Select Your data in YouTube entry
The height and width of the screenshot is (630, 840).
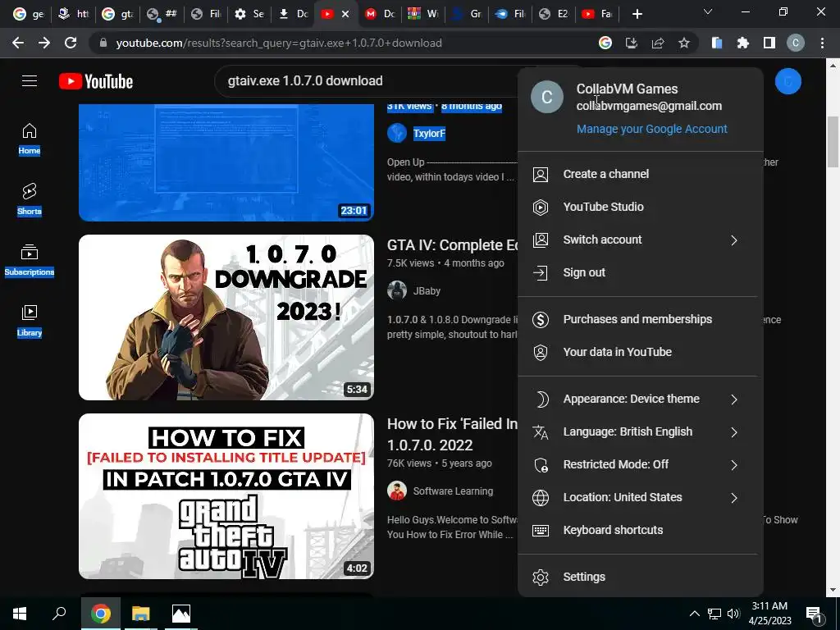[640, 353]
